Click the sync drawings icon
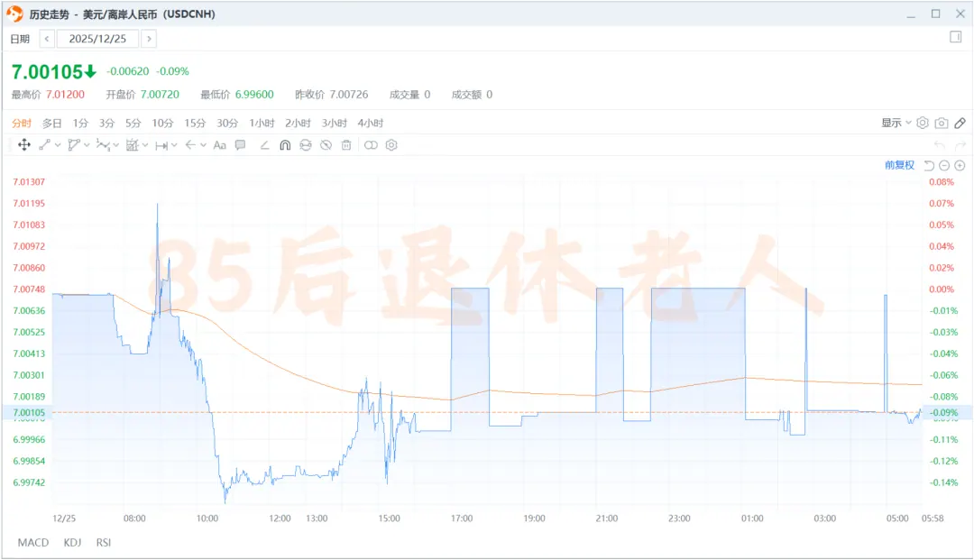 [306, 144]
